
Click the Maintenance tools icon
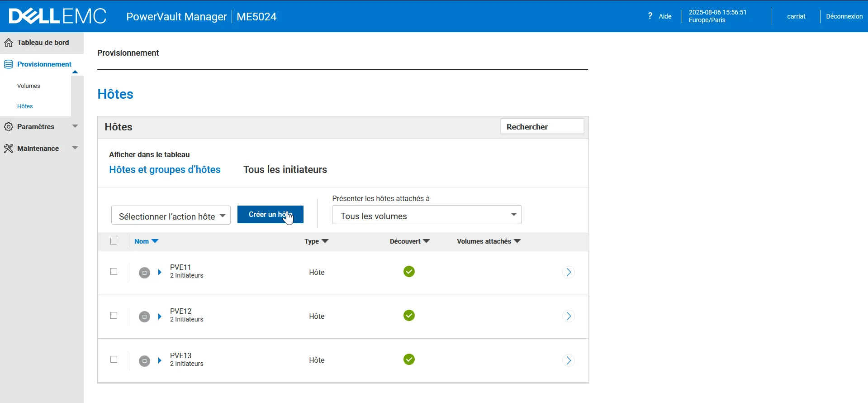pyautogui.click(x=9, y=149)
